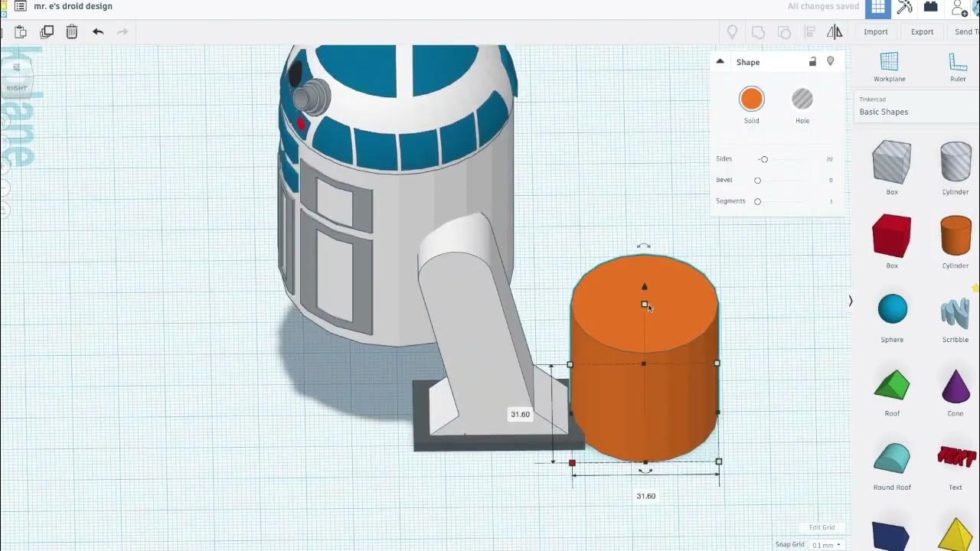This screenshot has width=980, height=551.
Task: Click rotation arrow handle above the cylinder
Action: pyautogui.click(x=644, y=246)
